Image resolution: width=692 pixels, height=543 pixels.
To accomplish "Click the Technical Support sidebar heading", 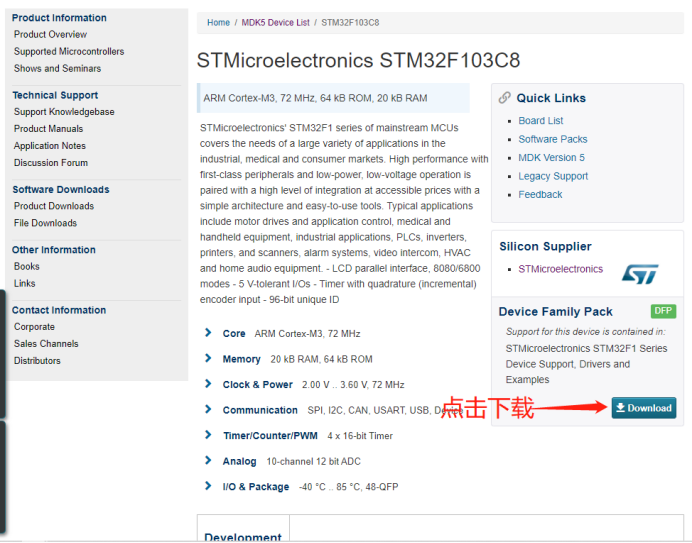I will 55,95.
